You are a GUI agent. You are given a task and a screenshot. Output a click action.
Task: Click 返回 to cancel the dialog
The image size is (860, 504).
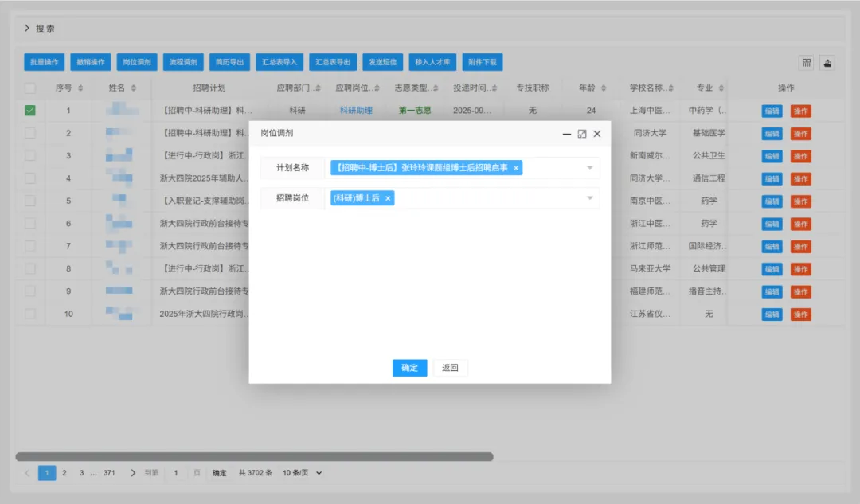[450, 368]
